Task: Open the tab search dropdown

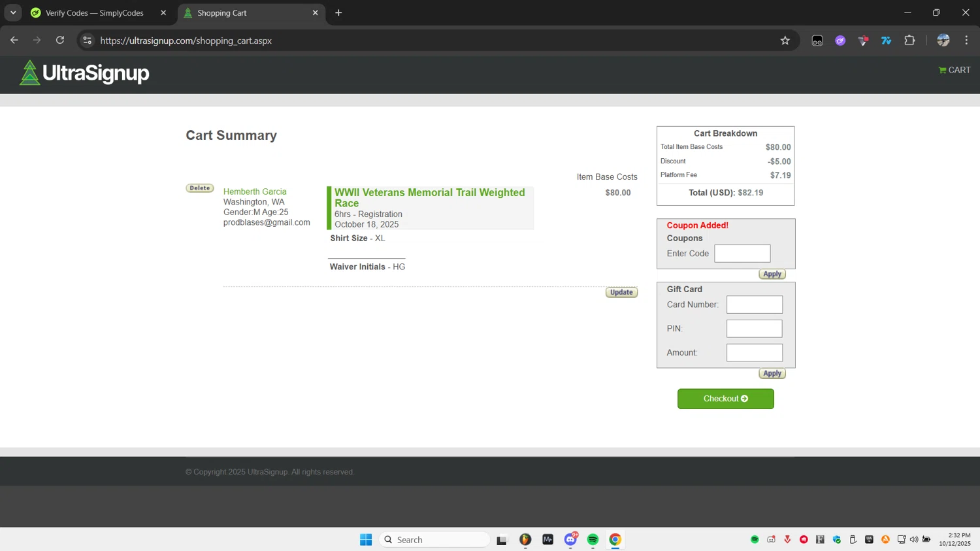Action: pos(13,13)
